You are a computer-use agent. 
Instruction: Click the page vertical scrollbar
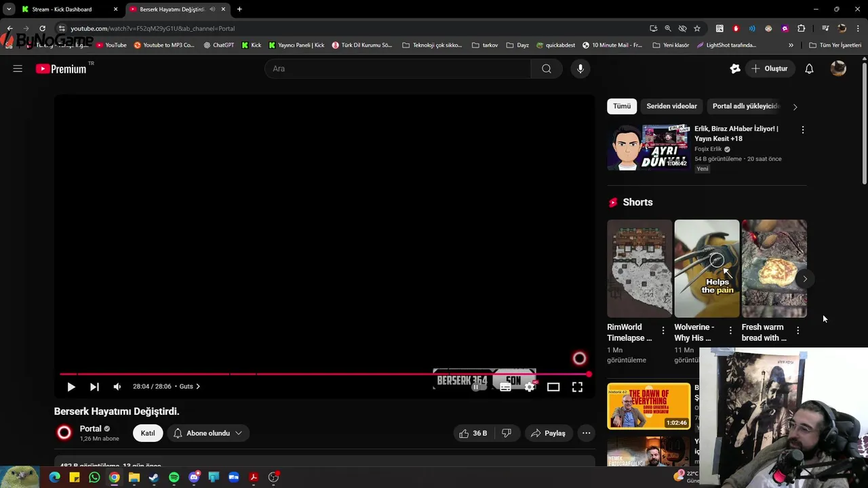[x=864, y=122]
